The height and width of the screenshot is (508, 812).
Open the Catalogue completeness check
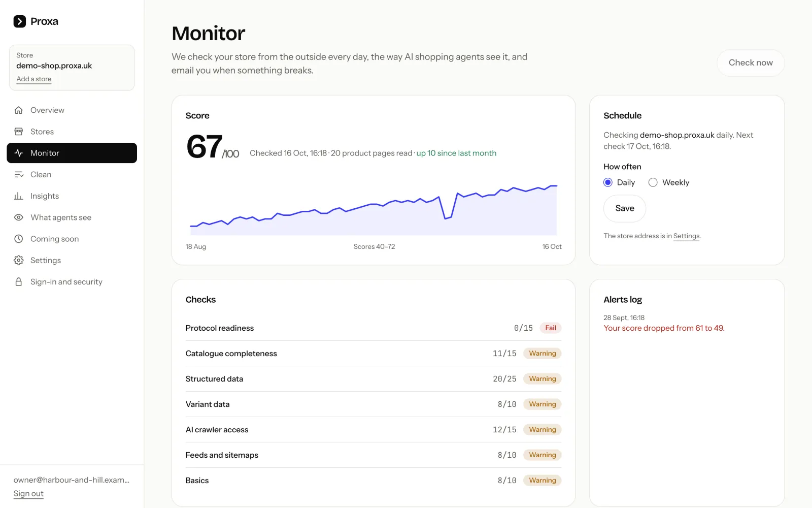pyautogui.click(x=374, y=354)
